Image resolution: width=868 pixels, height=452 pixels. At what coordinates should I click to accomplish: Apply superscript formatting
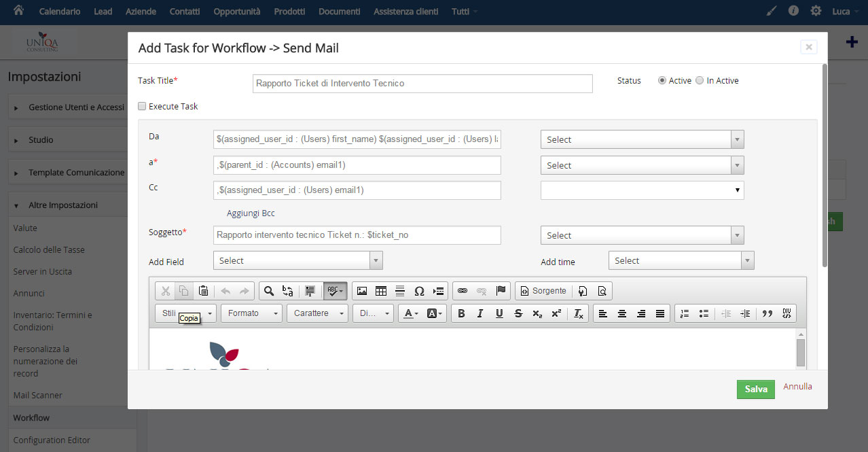pyautogui.click(x=556, y=313)
